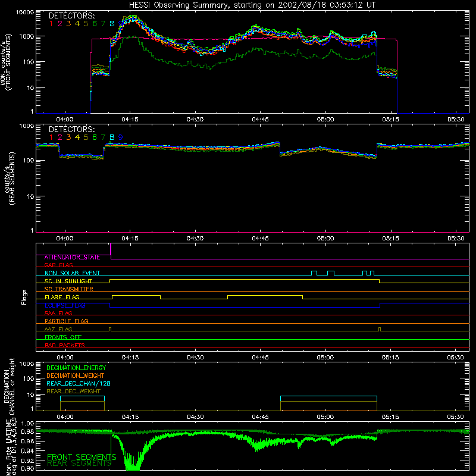476x476 pixels.
Task: Click the 'Mon. Rate LIVETIME' y-axis label
Action: click(8, 447)
